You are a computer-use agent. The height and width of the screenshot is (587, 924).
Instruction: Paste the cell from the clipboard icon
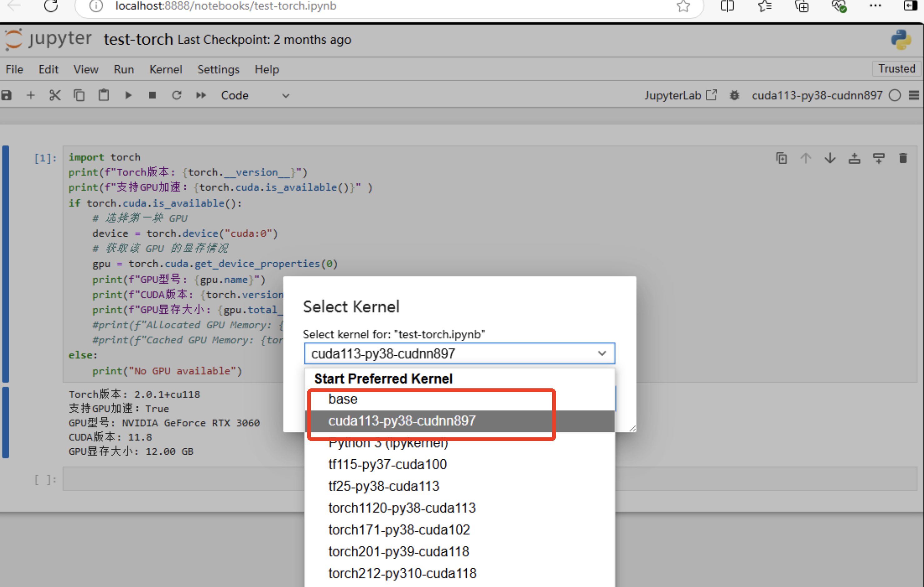coord(104,95)
